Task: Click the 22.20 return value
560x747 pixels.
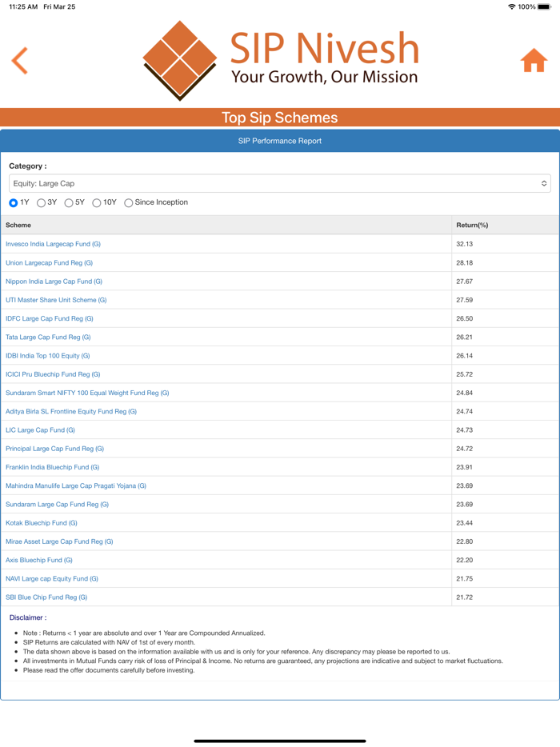Action: click(465, 560)
